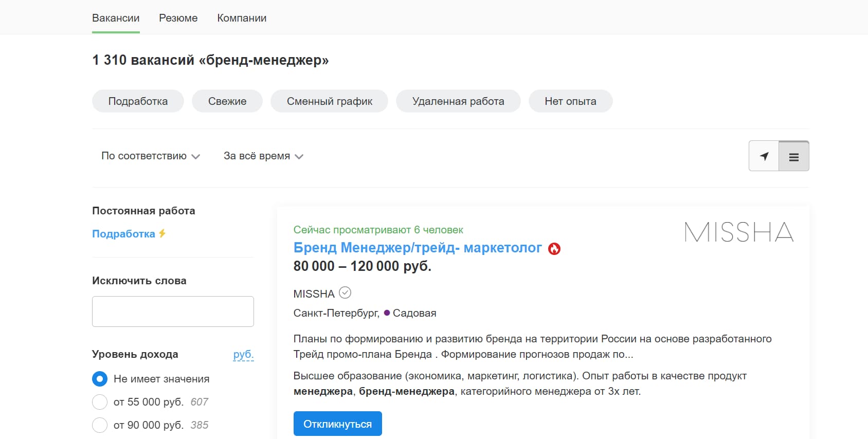Click the lightning bolt next to Подработка

pyautogui.click(x=162, y=233)
